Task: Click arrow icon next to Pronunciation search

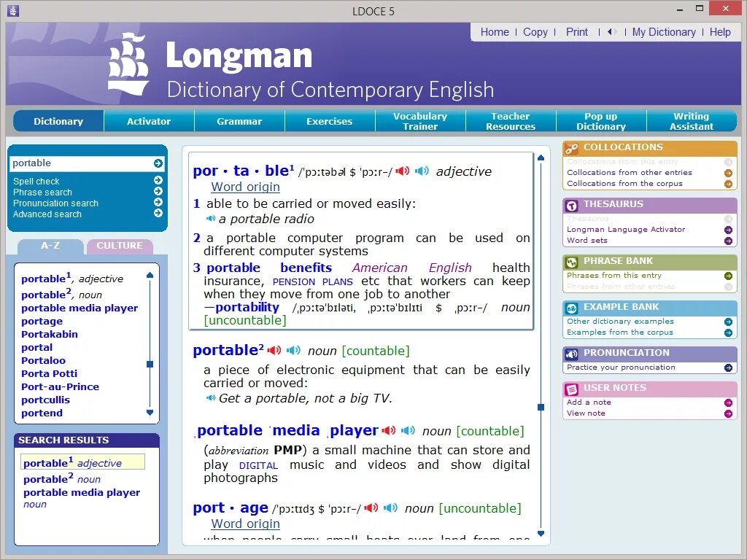Action: pyautogui.click(x=158, y=202)
